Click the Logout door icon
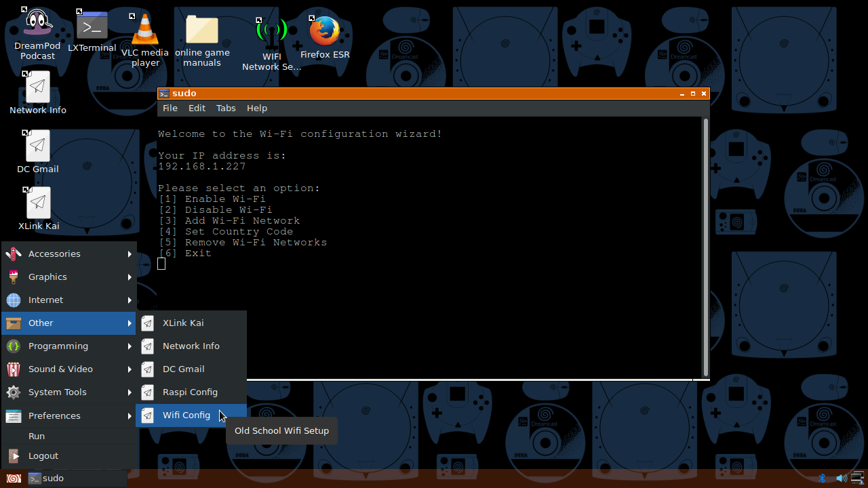Screen dimensions: 868x488 pyautogui.click(x=14, y=456)
